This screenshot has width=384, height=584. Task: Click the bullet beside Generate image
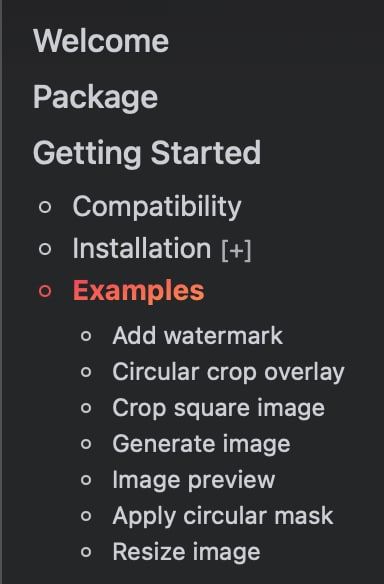[86, 444]
